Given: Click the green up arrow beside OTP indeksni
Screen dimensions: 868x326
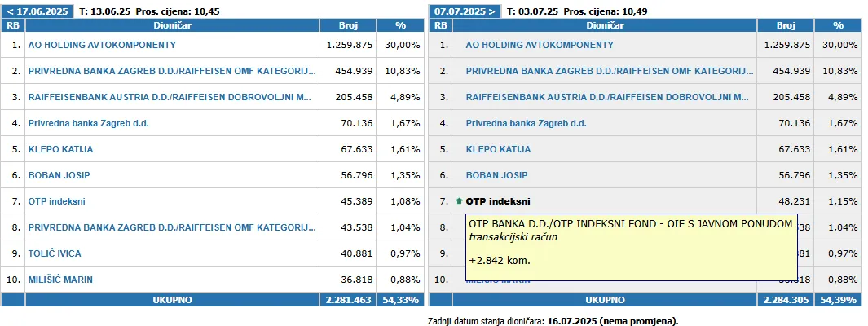Looking at the screenshot, I should click(459, 201).
